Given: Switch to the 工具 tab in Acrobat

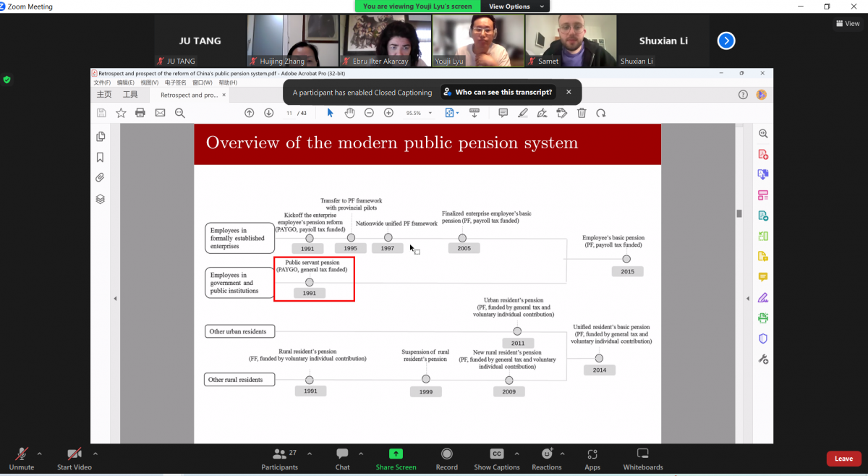Looking at the screenshot, I should [x=130, y=95].
